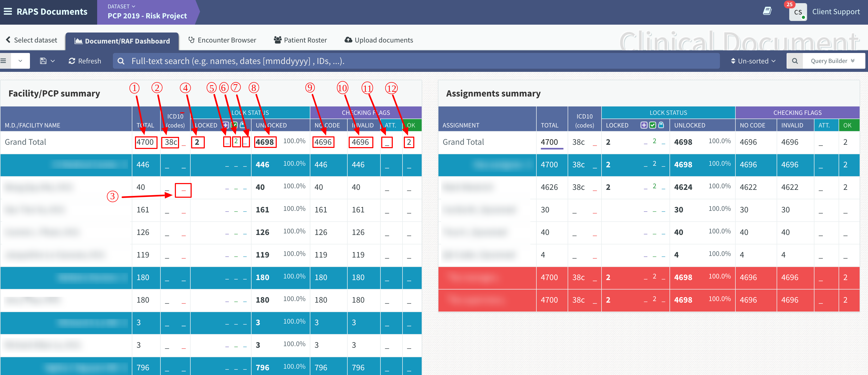Click 126 in the TOTAL column of Facility summary
Image resolution: width=868 pixels, height=375 pixels.
143,232
